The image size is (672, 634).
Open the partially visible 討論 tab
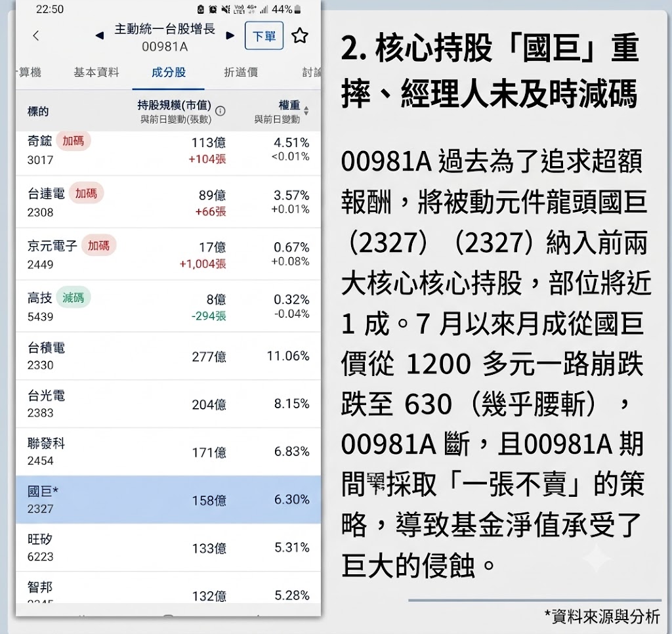(312, 72)
